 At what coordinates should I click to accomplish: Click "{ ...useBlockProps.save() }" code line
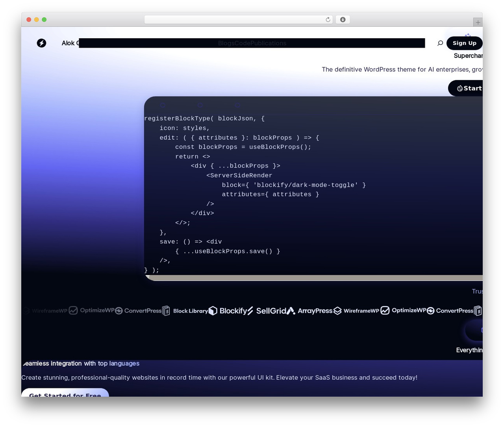pos(228,251)
